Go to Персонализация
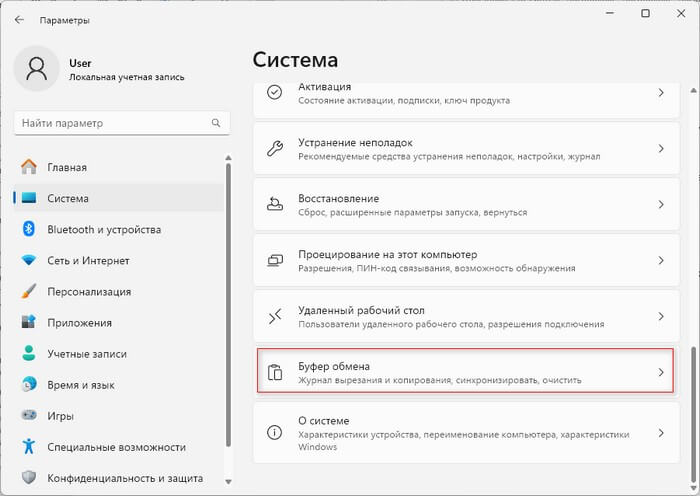This screenshot has height=496, width=700. [x=119, y=291]
